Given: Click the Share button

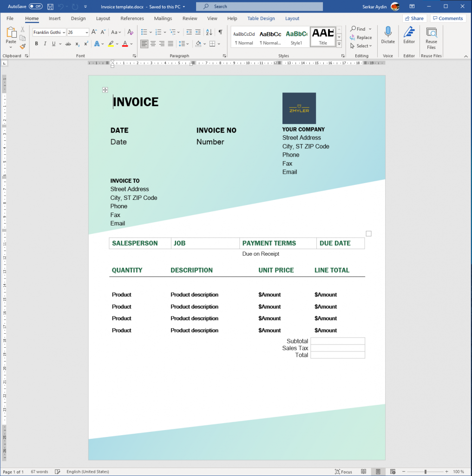Looking at the screenshot, I should pos(413,18).
